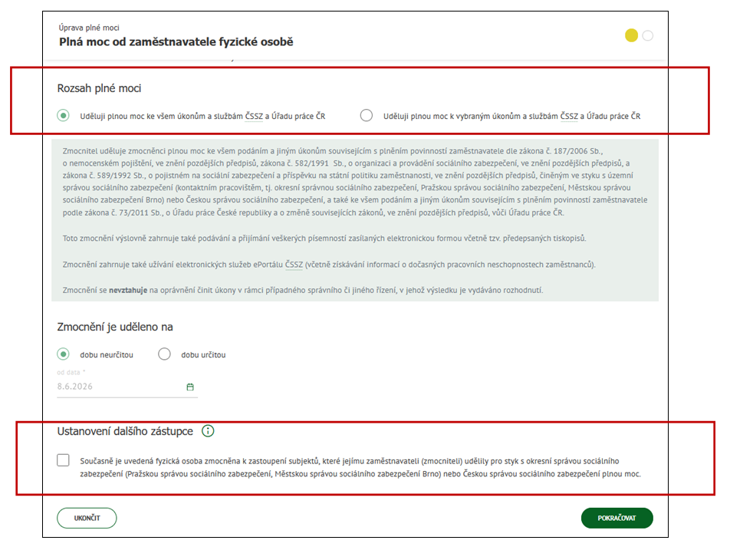
Task: Click the underlined ČSSZ abbreviation in first option
Action: coord(255,116)
